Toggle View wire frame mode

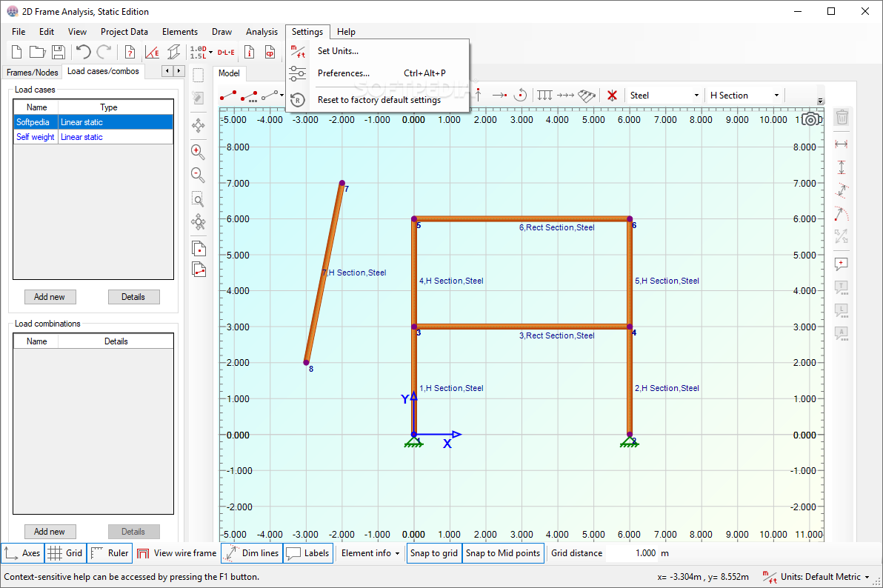177,553
